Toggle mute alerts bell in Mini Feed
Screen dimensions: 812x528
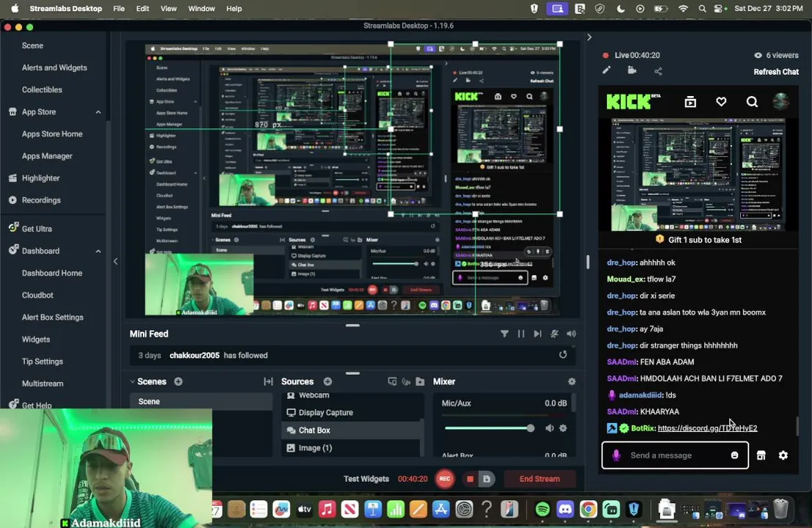click(x=554, y=334)
